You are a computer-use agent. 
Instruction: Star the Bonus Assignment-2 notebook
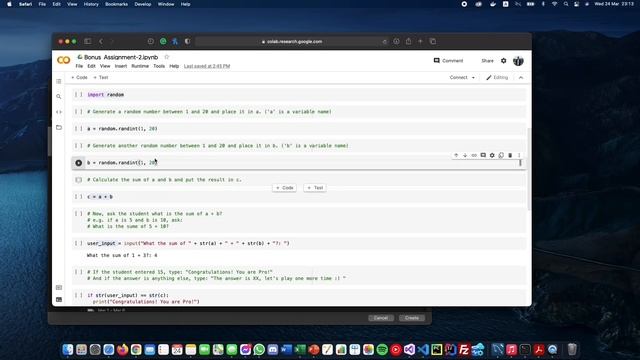tap(167, 57)
